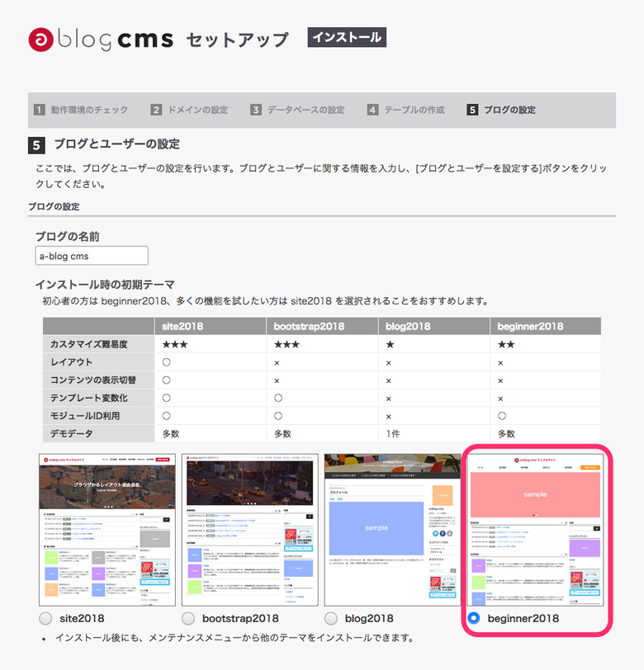Viewport: 644px width, 670px height.
Task: Click the step 5 number icon beside heading
Action: 36,145
